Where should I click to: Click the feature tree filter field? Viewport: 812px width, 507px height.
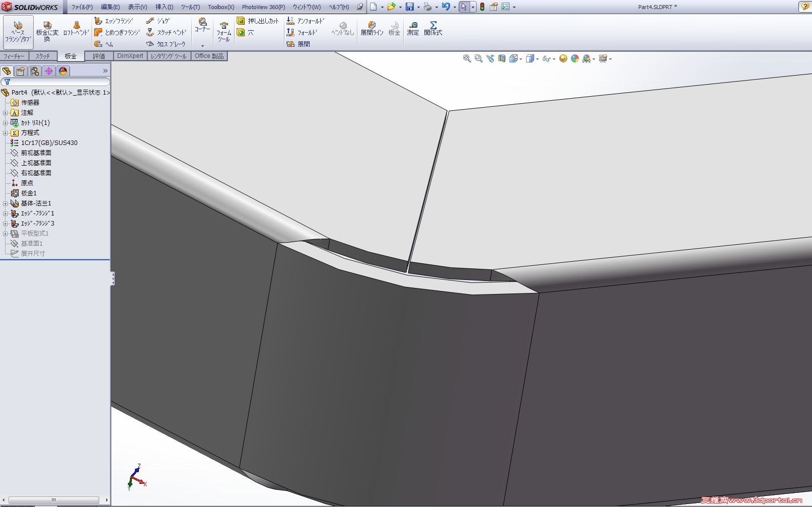pos(55,82)
